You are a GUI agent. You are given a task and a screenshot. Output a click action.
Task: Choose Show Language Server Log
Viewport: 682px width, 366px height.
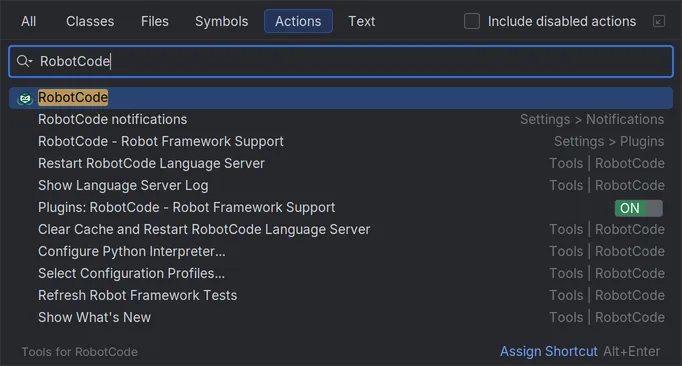[x=341, y=186]
